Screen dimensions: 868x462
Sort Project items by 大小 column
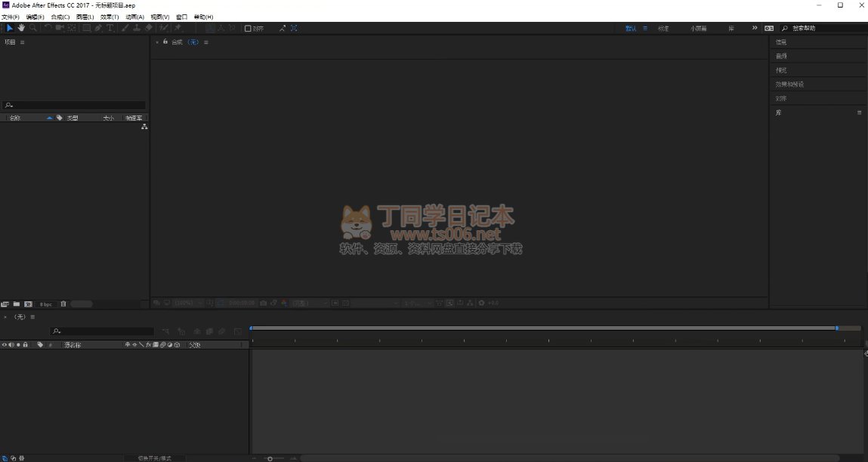pos(109,118)
